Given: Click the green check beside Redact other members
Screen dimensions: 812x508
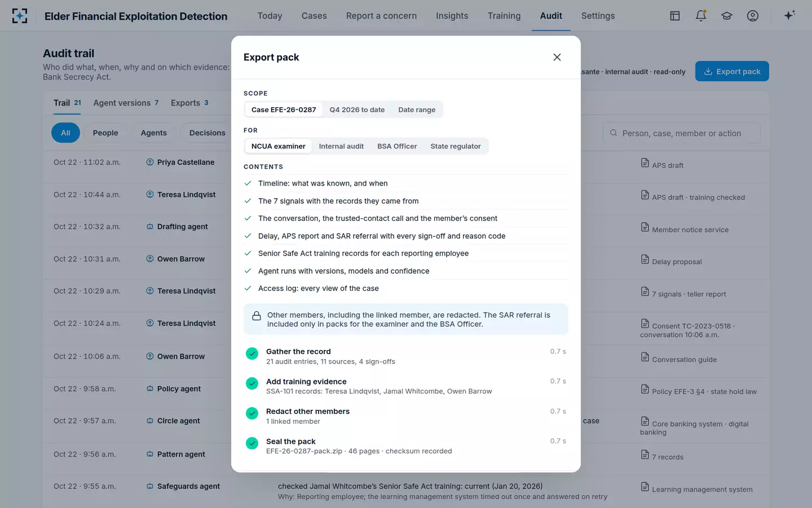Looking at the screenshot, I should [x=252, y=414].
